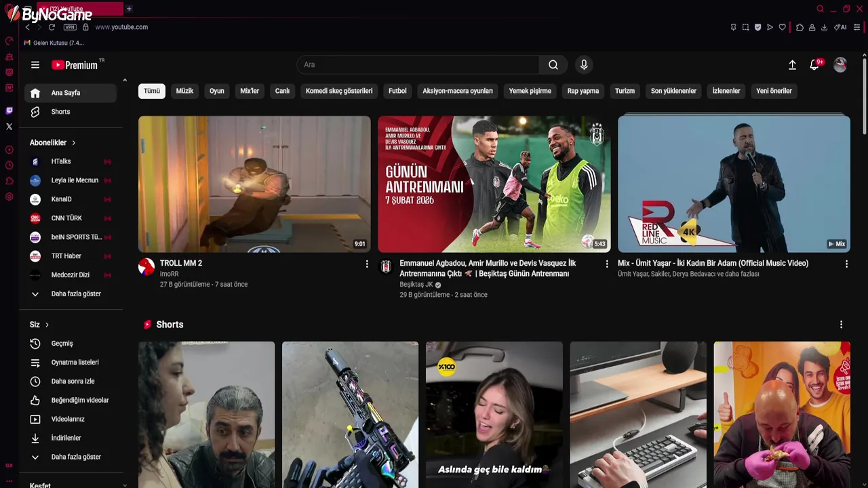Open the Gelen Kutusu Gmail bookmark
This screenshot has height=488, width=868.
(54, 43)
